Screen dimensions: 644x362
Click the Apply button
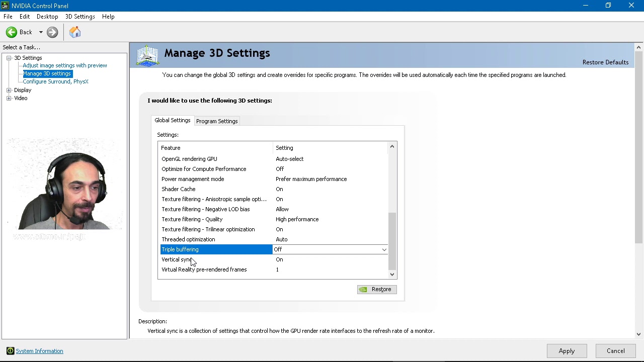pos(567,351)
